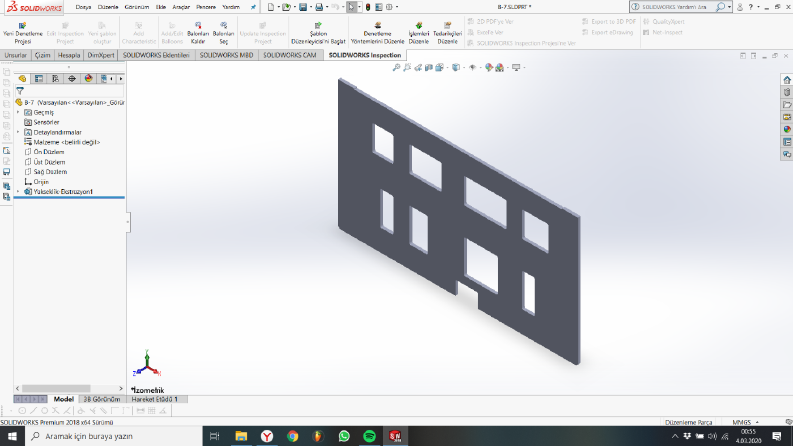Click Edit Appearance icon in view toolbar
This screenshot has width=793, height=446.
coord(489,67)
